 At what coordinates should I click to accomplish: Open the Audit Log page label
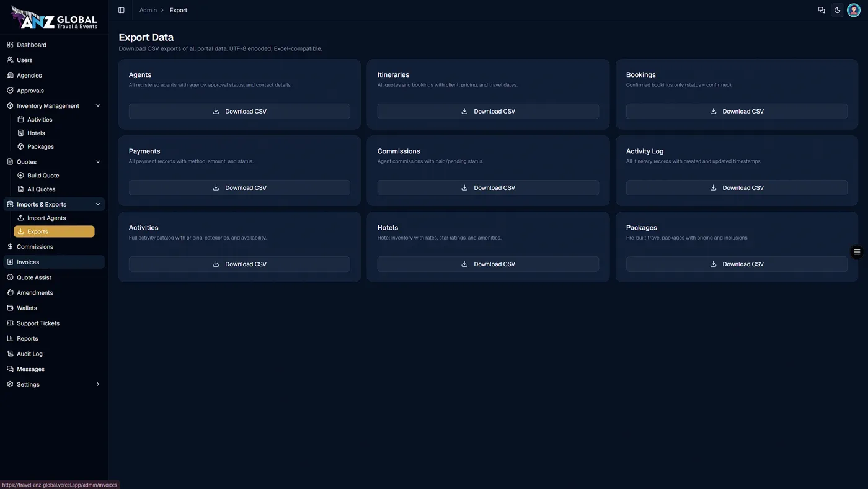tap(30, 354)
